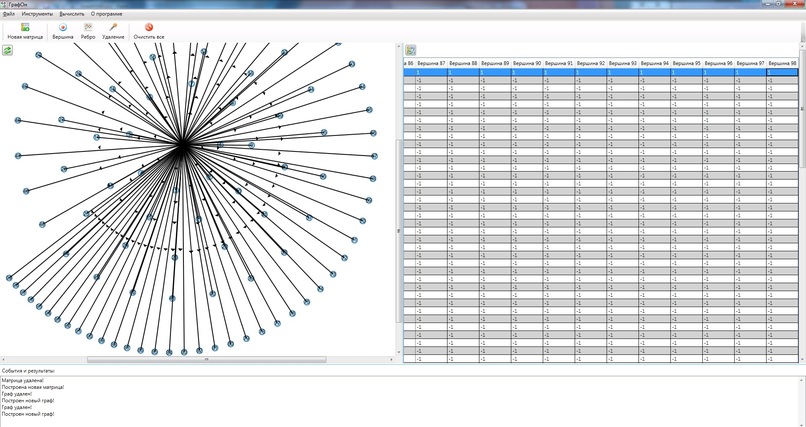
Task: Click the graph panel vertical scrollbar
Action: pos(397,199)
